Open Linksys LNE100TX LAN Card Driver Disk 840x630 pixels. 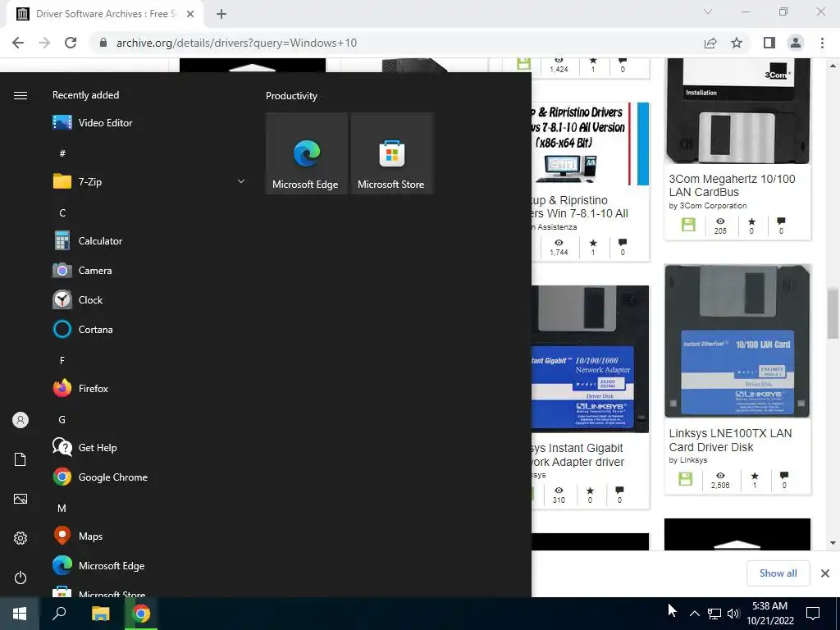click(730, 440)
